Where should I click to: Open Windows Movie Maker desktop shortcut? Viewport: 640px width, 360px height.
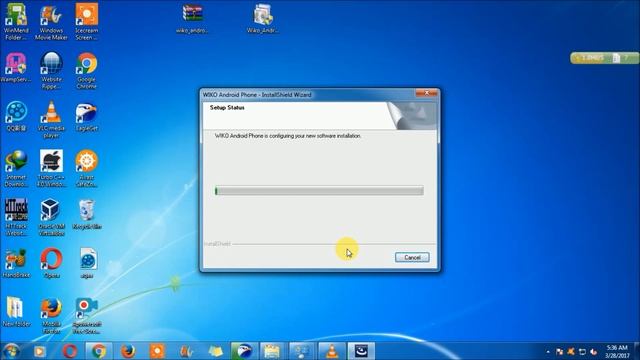(x=51, y=22)
